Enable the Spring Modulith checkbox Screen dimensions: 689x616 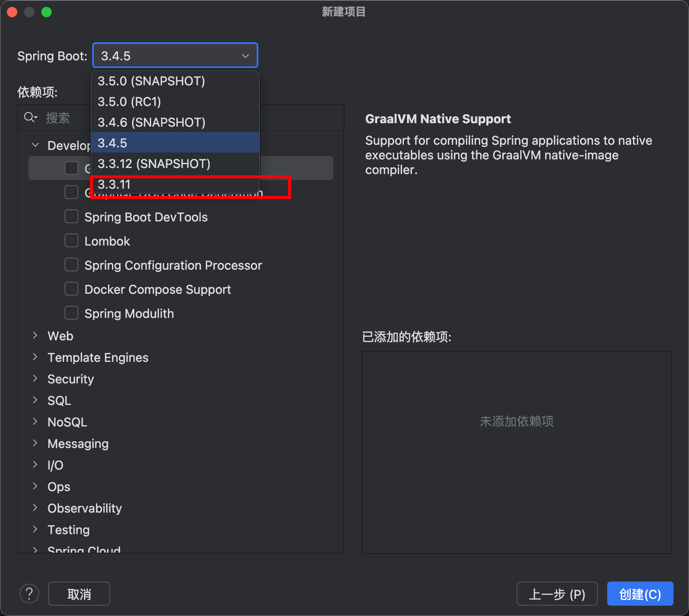(71, 313)
